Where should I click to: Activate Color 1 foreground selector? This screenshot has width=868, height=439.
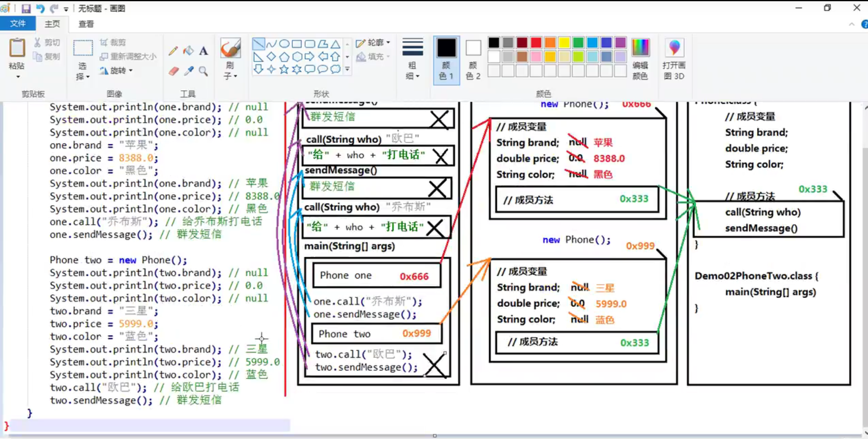[x=446, y=60]
